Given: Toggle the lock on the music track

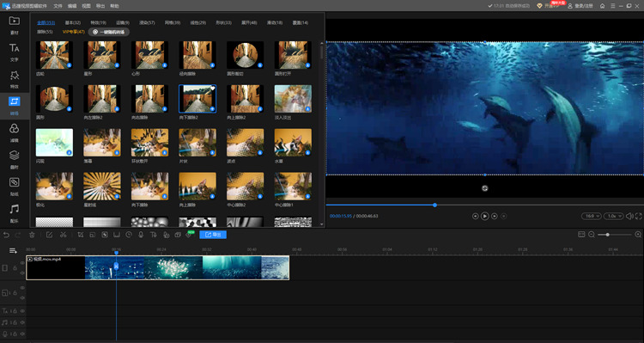Looking at the screenshot, I should 15,322.
